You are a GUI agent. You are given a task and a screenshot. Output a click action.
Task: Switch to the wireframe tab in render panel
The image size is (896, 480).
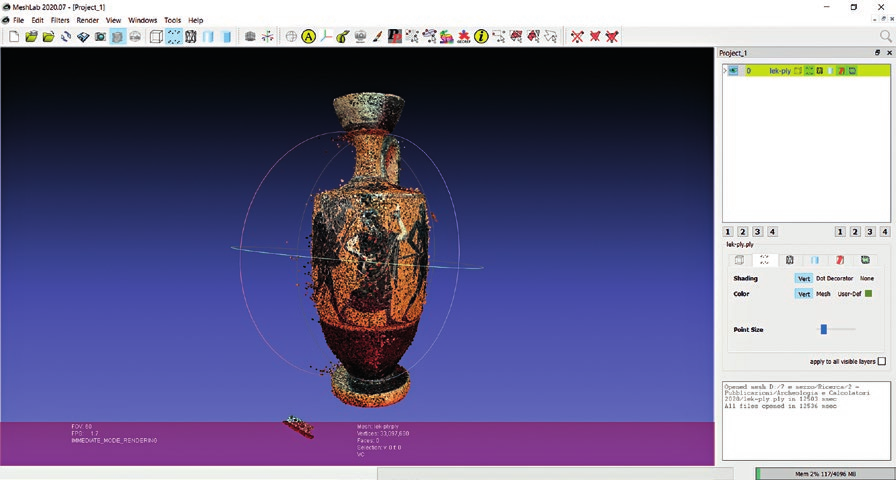pyautogui.click(x=790, y=260)
